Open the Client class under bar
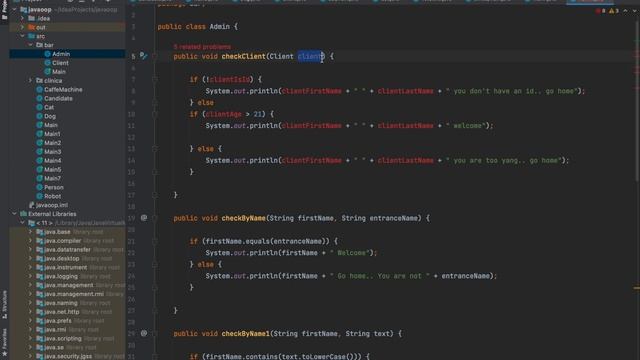640x360 pixels. coord(60,63)
